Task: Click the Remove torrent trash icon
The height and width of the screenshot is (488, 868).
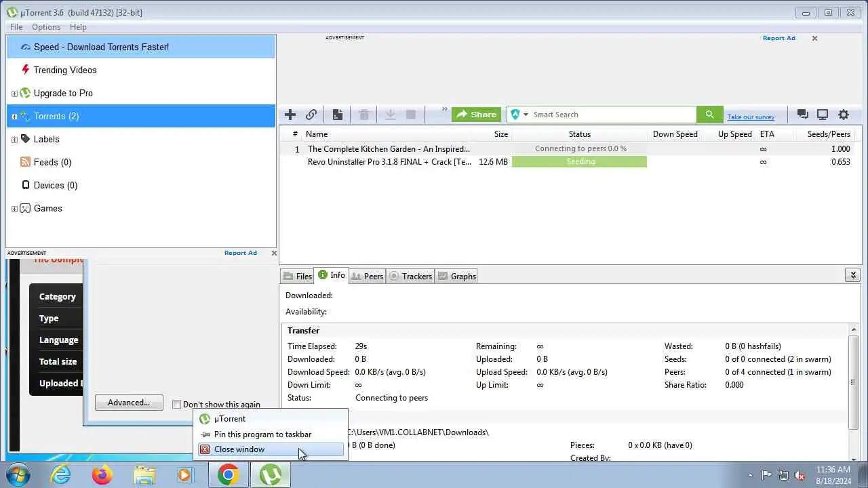Action: [x=364, y=115]
